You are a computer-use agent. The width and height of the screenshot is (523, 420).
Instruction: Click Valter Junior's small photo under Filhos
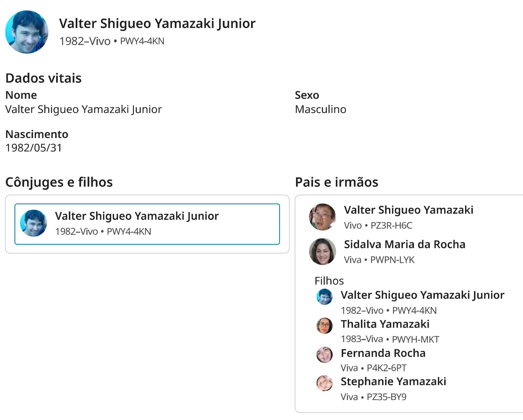pos(325,297)
